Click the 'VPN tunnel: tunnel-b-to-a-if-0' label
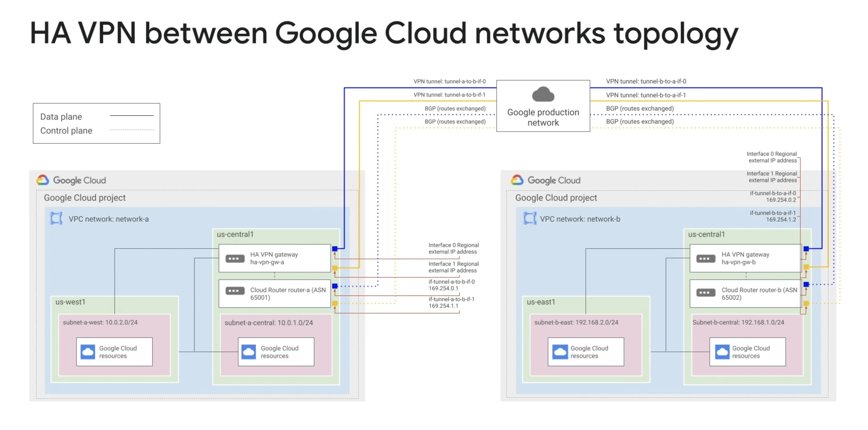The image size is (868, 430). tap(646, 81)
